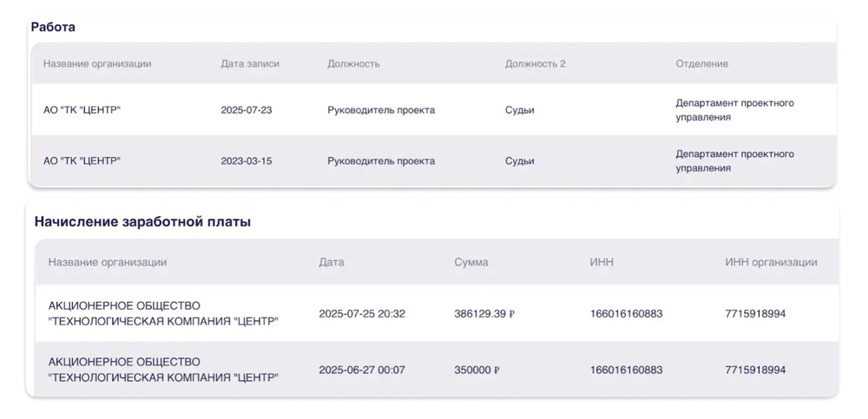Click "Руководитель проекта" in the 2023-03-15 row
The image size is (868, 419).
(381, 160)
